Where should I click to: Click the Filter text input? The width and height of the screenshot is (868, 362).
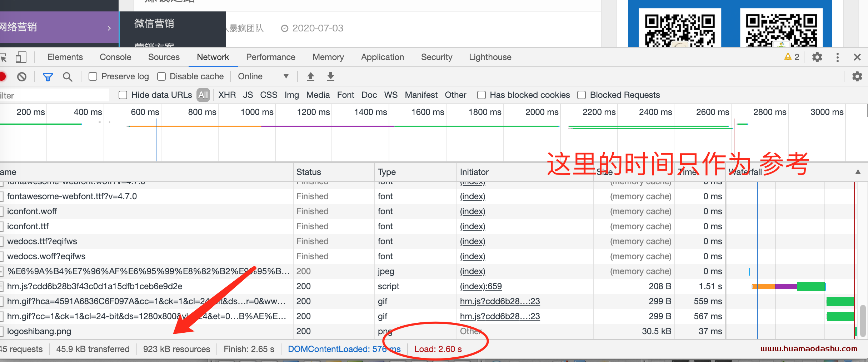point(54,95)
